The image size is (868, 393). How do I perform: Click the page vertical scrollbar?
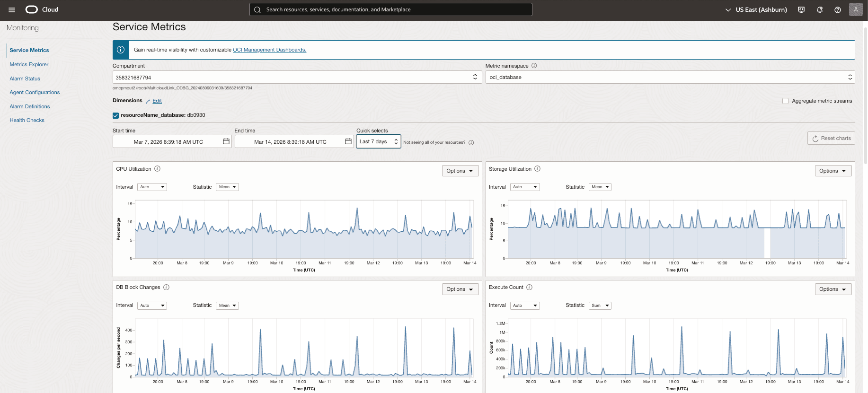point(866,95)
